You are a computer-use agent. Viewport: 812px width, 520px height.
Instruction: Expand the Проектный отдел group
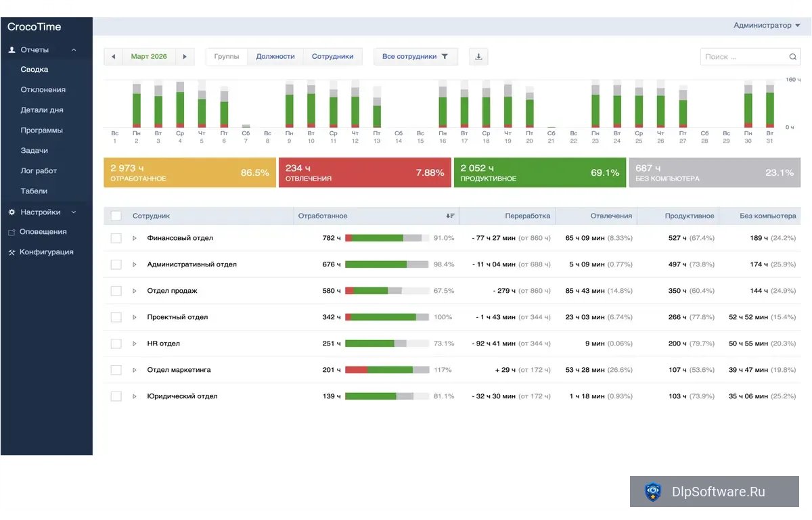click(x=135, y=317)
